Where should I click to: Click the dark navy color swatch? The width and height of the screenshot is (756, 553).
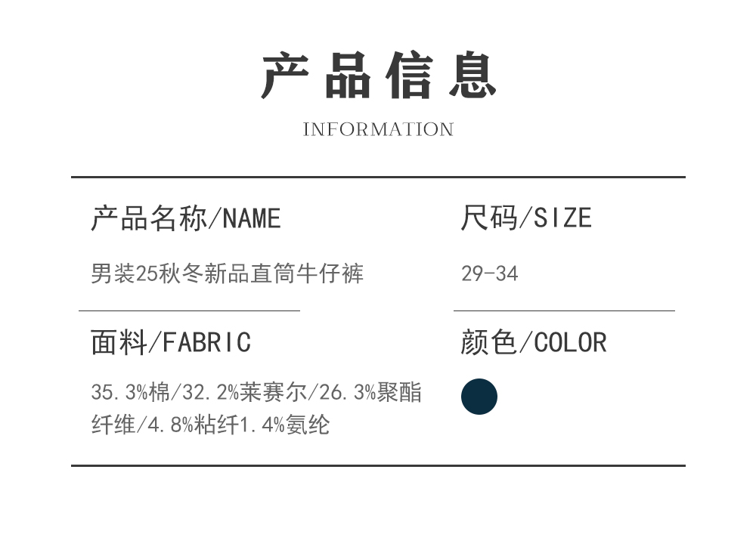(479, 397)
